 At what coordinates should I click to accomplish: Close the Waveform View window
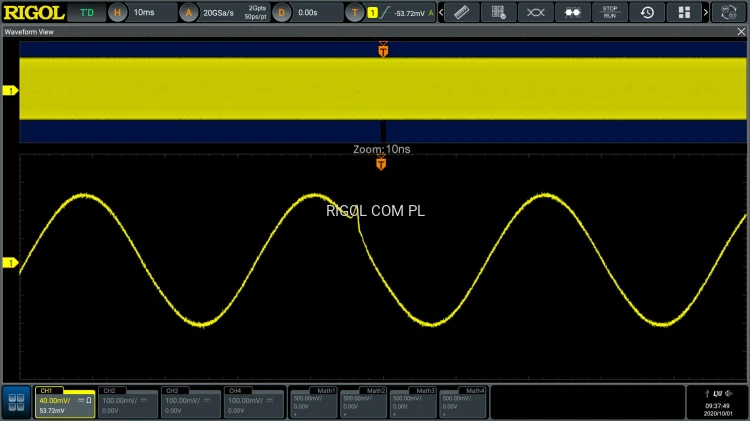click(741, 32)
